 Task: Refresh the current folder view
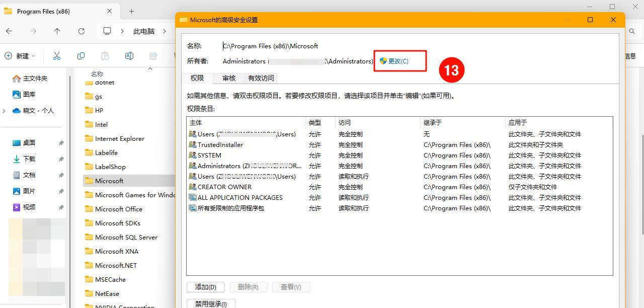82,31
